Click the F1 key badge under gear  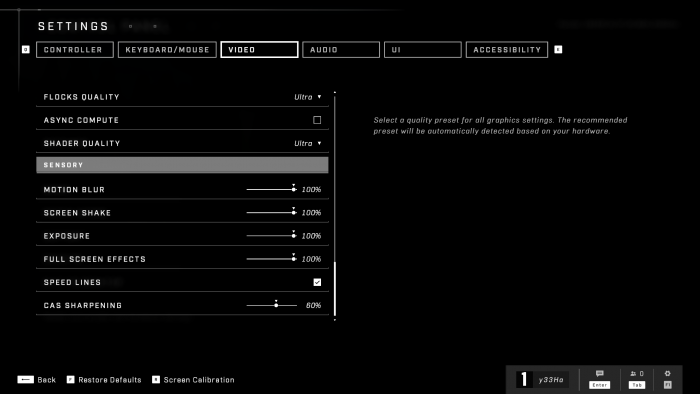(x=667, y=385)
